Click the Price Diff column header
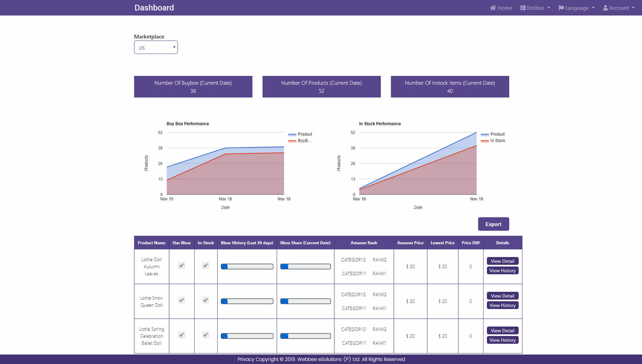This screenshot has height=364, width=642. pyautogui.click(x=471, y=243)
